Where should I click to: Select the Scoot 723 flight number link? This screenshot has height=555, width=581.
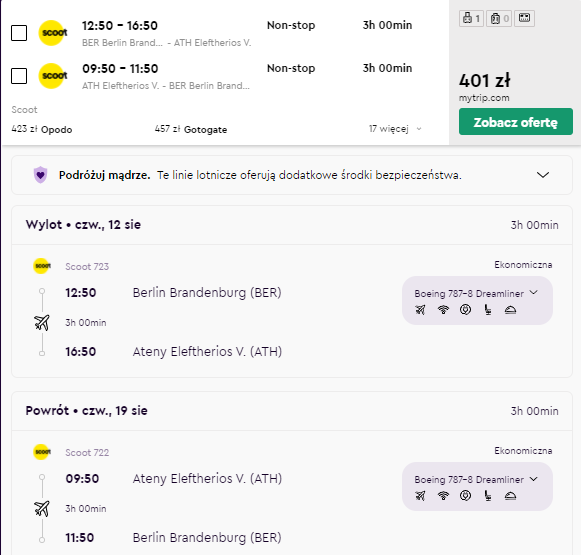pyautogui.click(x=87, y=267)
